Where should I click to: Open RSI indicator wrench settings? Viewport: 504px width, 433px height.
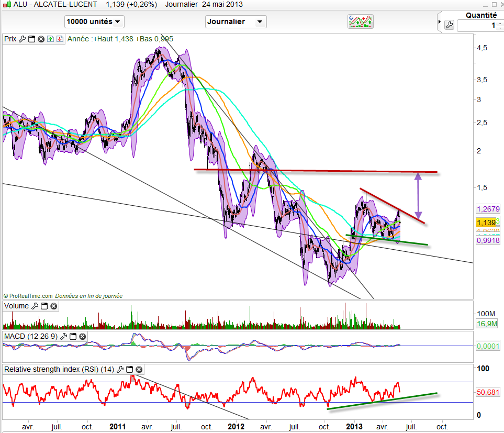pyautogui.click(x=121, y=370)
